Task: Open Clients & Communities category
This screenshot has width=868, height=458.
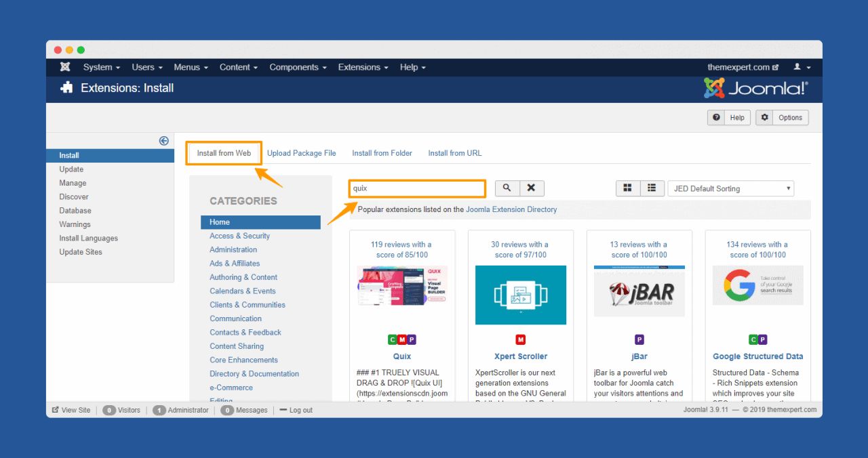Action: point(248,305)
